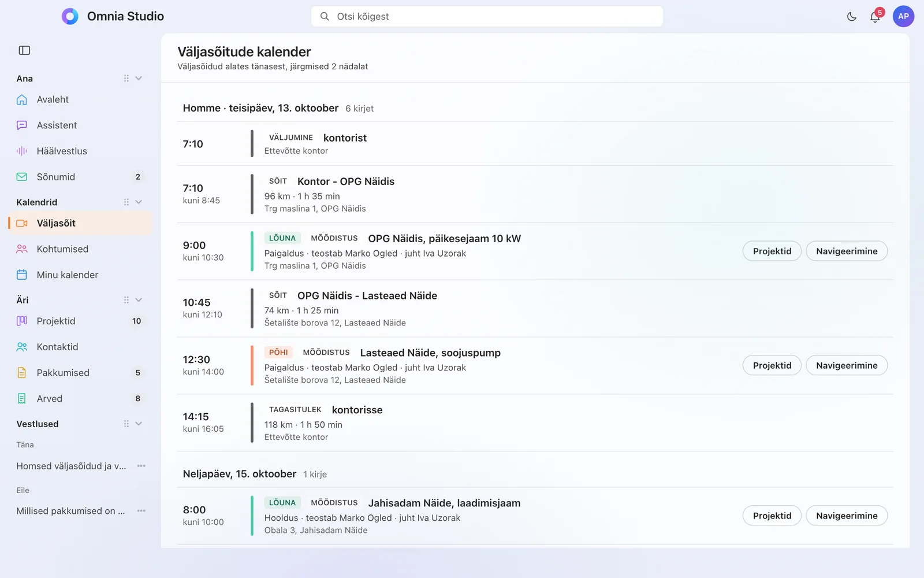This screenshot has width=924, height=578.
Task: Open the Homsed väljasõidud ja v... conversation
Action: click(x=71, y=466)
